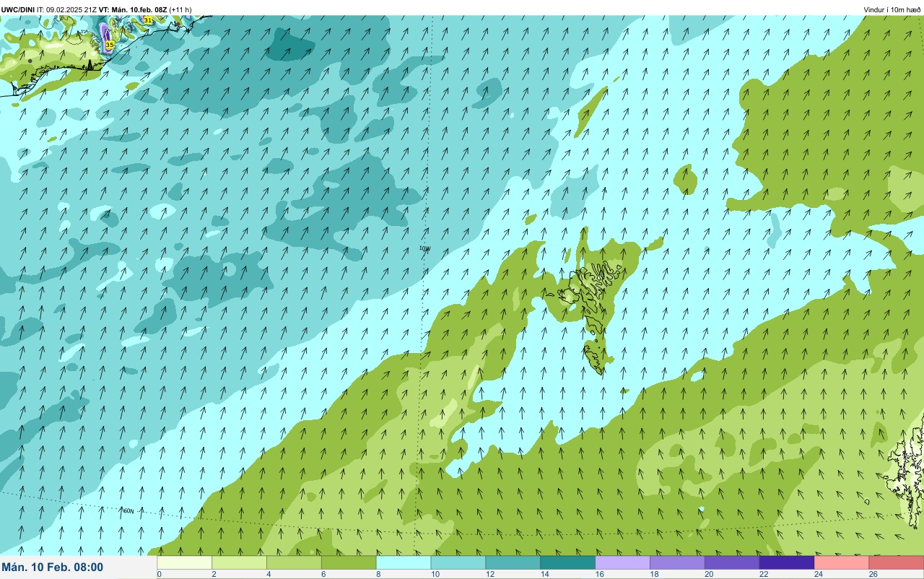Click legend scale value '4'
This screenshot has width=924, height=579.
[x=269, y=574]
